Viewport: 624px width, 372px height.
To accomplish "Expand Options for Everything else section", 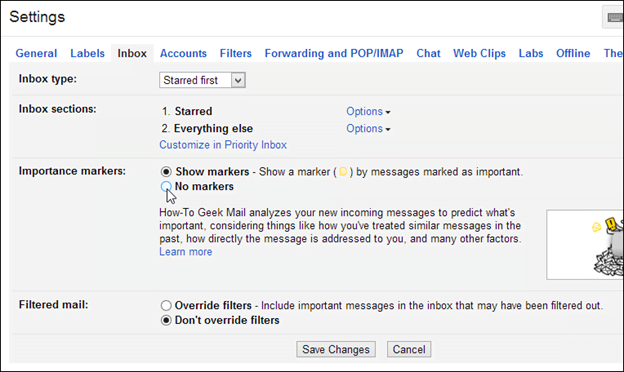I will click(368, 129).
